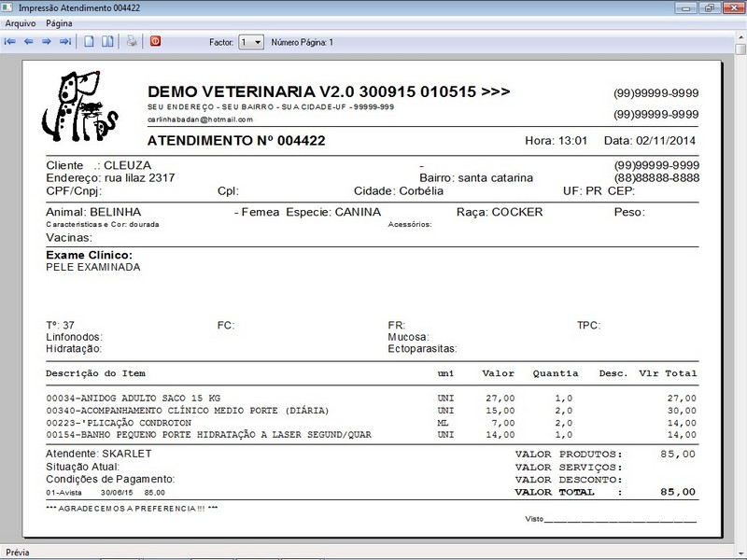Click the (88)88888-8888 phone number

click(x=656, y=177)
